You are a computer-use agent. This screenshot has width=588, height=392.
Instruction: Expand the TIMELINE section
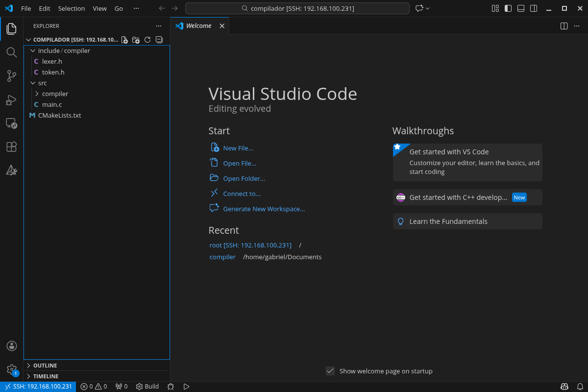click(x=46, y=376)
